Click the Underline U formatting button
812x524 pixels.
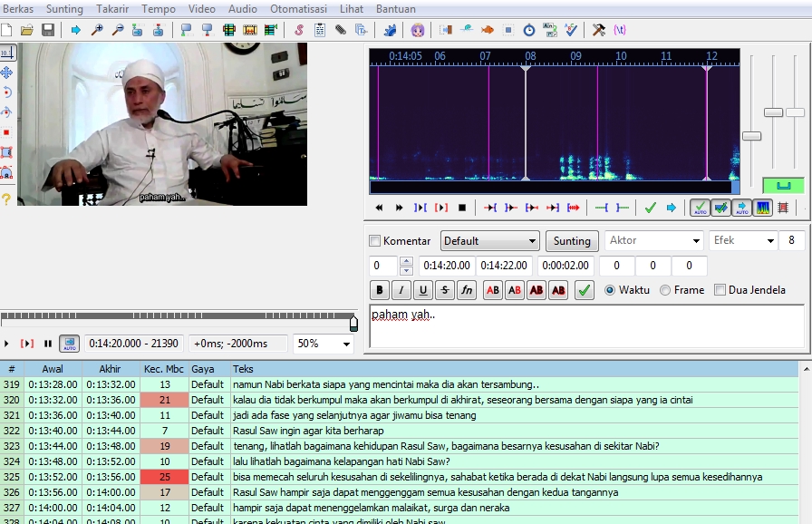click(x=423, y=290)
